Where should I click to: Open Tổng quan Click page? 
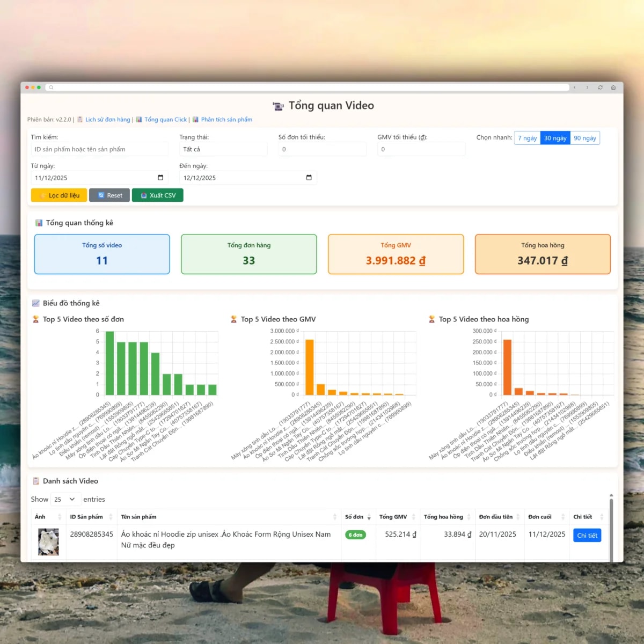click(x=165, y=120)
